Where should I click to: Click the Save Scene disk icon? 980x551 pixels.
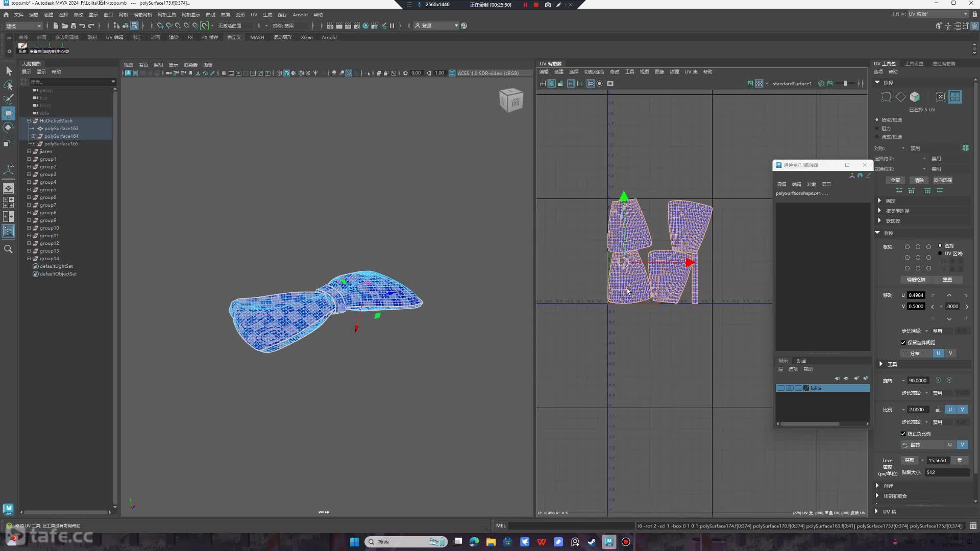pos(73,26)
